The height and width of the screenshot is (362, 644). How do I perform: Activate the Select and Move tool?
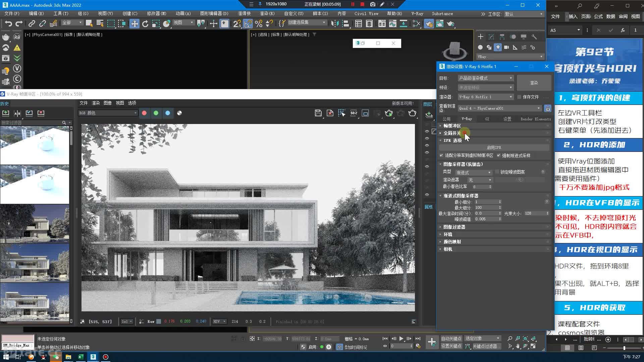coord(134,23)
